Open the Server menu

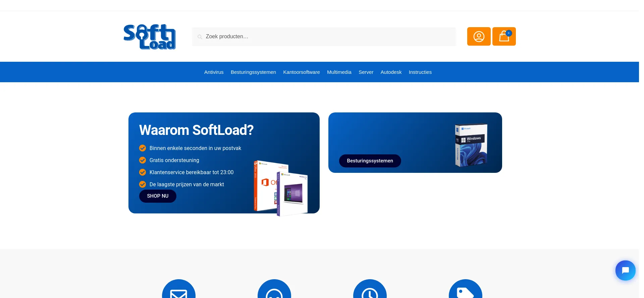point(366,72)
